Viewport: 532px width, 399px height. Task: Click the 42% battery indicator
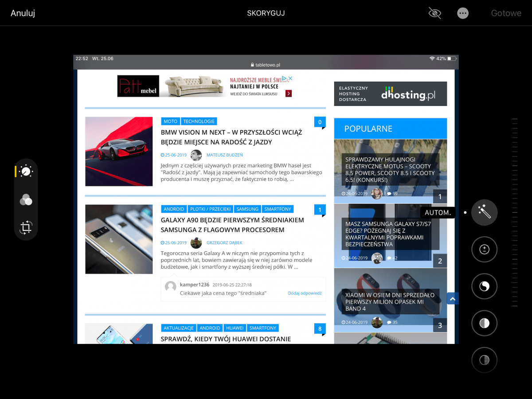pos(446,59)
